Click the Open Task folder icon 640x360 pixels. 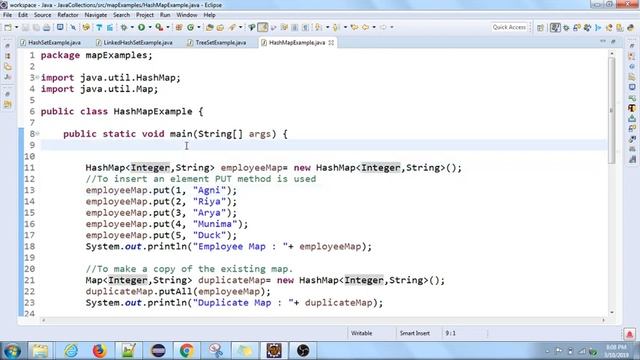pyautogui.click(x=220, y=27)
